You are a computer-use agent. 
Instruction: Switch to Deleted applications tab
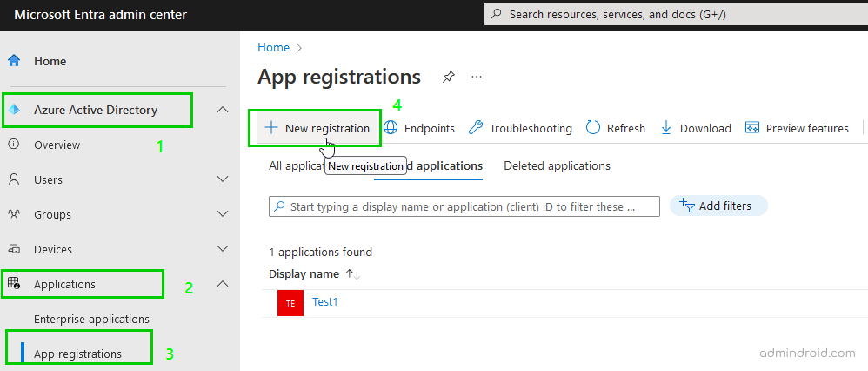point(557,165)
